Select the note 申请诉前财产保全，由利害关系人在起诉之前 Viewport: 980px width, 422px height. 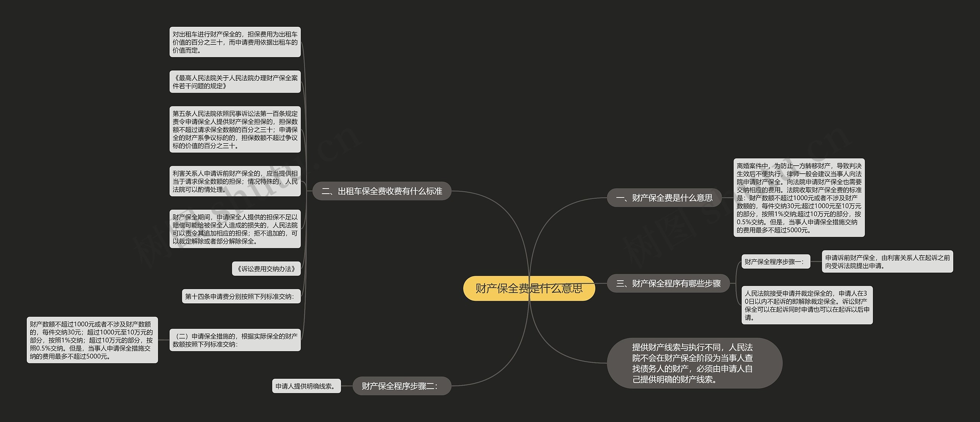(887, 262)
